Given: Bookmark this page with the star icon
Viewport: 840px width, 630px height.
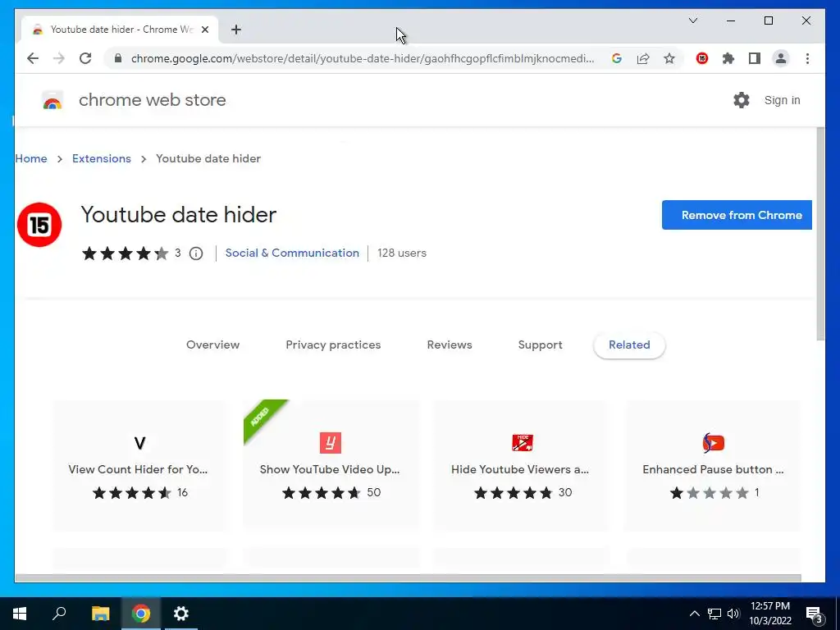Looking at the screenshot, I should [x=669, y=58].
